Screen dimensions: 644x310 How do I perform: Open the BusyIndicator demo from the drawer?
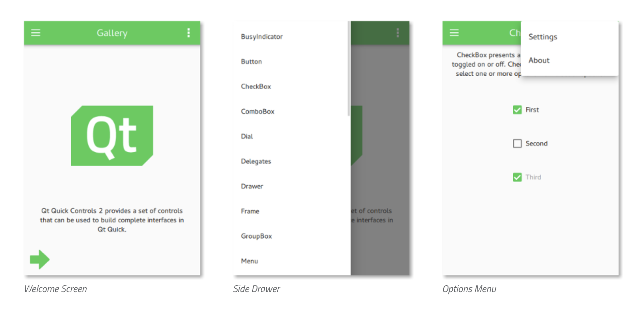pos(261,36)
